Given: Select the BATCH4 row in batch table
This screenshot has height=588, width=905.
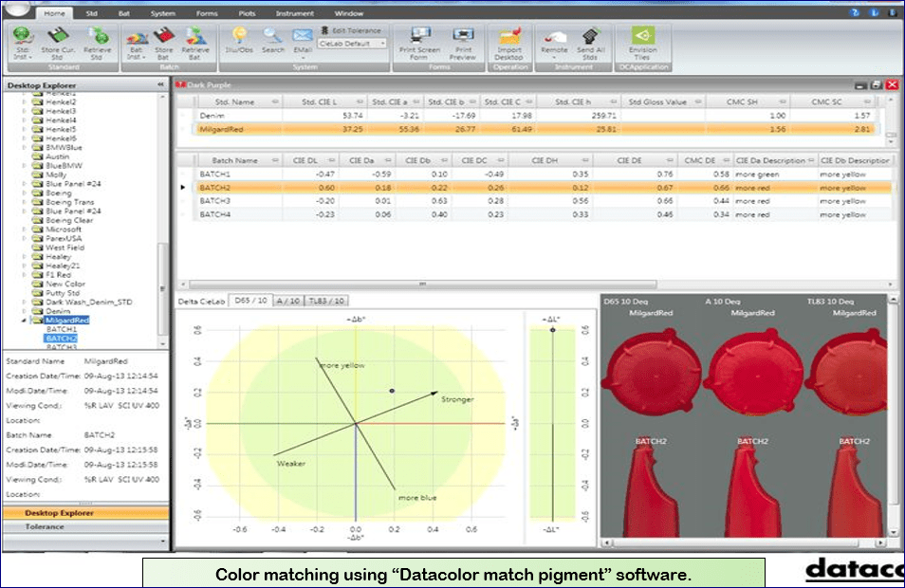Looking at the screenshot, I should (534, 214).
